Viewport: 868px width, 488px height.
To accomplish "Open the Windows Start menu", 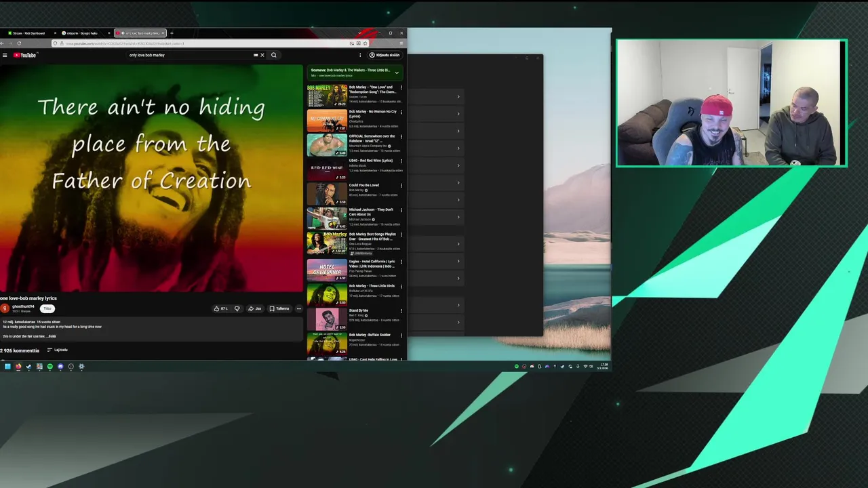I will tap(7, 367).
